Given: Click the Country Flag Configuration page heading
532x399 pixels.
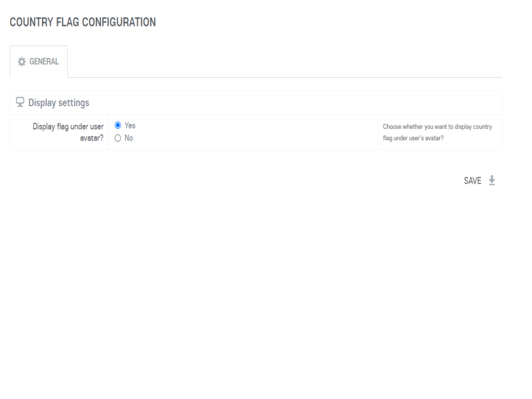Looking at the screenshot, I should pyautogui.click(x=82, y=23).
